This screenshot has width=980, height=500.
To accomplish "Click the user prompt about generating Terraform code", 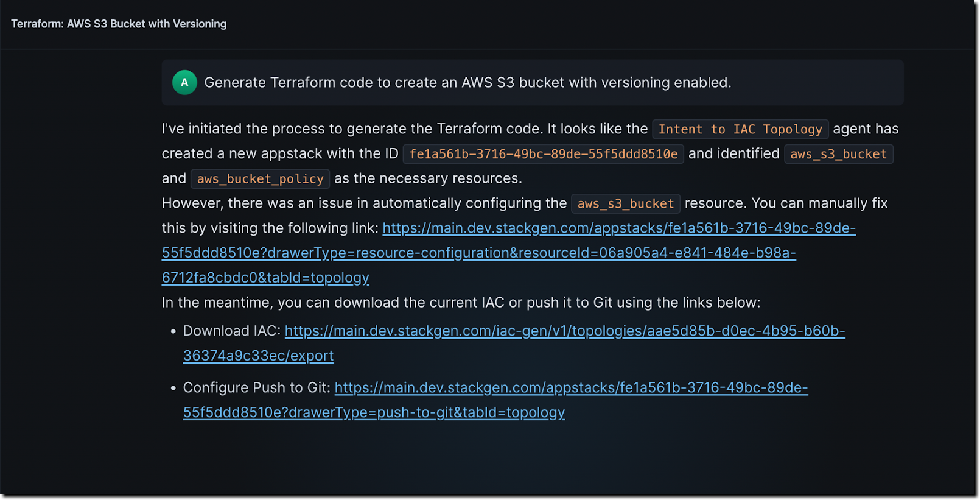I will click(467, 83).
